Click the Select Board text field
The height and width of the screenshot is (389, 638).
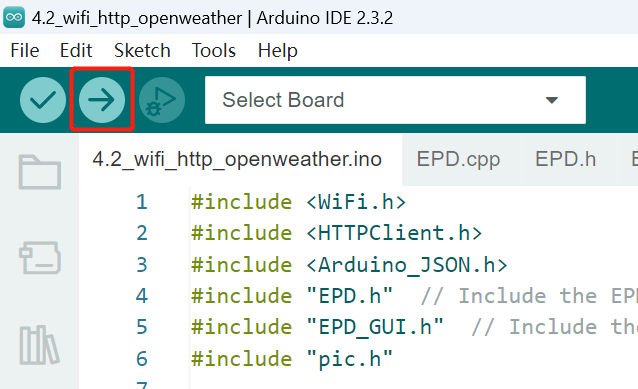tap(395, 100)
